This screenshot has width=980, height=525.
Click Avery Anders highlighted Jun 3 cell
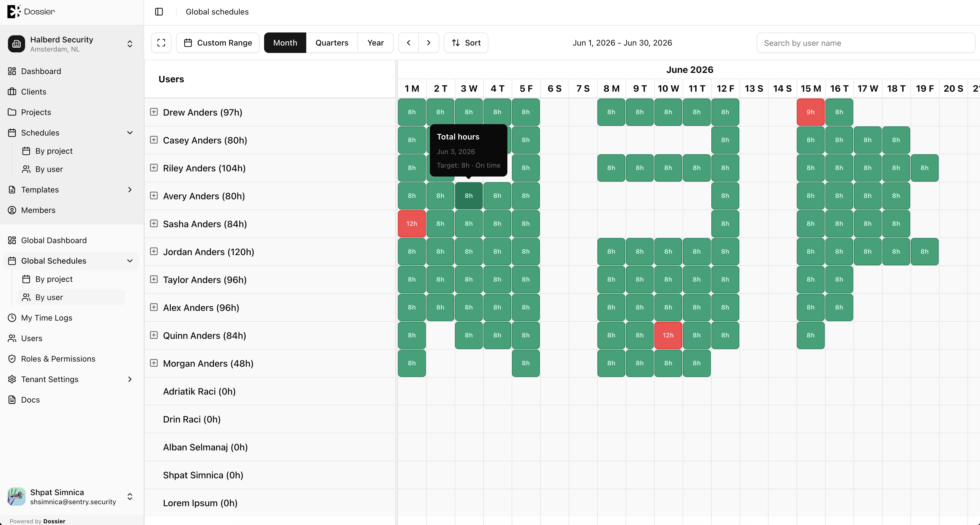469,196
